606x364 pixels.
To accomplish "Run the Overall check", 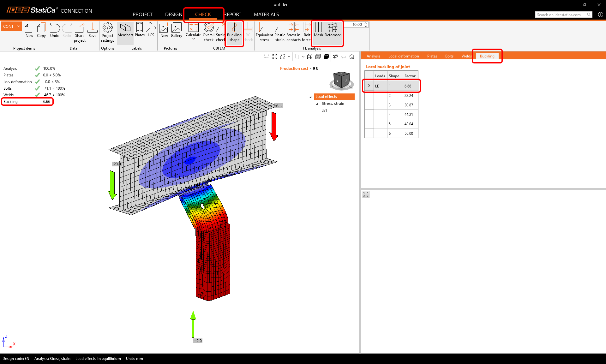I will 208,32.
